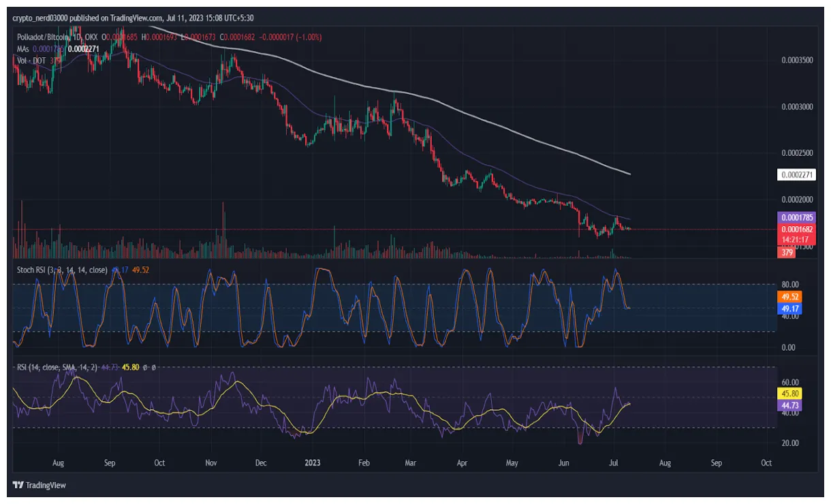This screenshot has width=831, height=504.
Task: Click the purple 44.73 RSI value label
Action: pyautogui.click(x=789, y=405)
